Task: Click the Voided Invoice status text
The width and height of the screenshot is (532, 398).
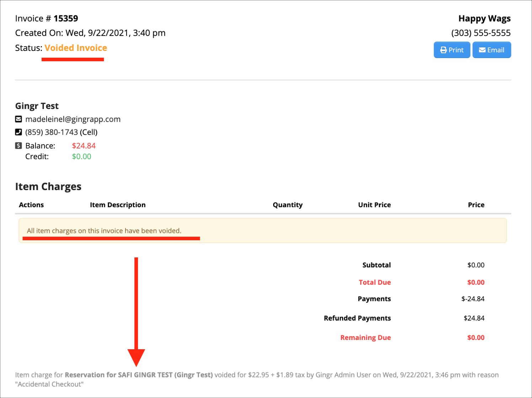Action: pos(76,48)
